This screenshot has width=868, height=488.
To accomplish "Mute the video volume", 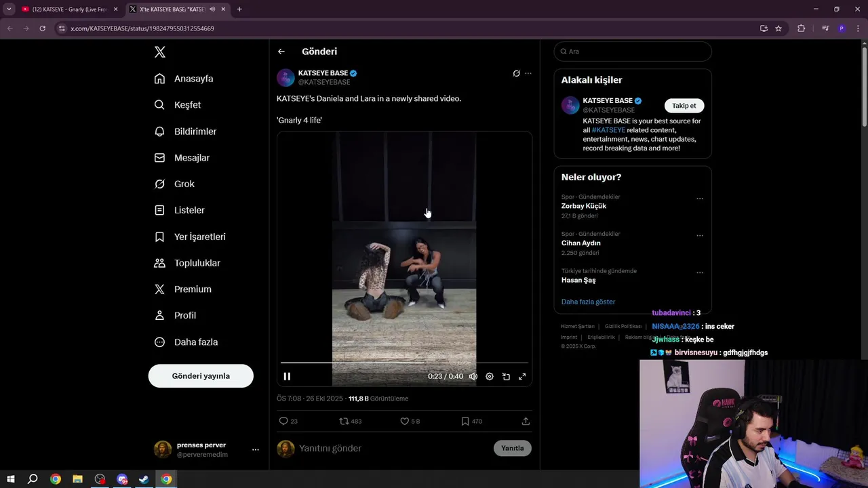I will 473,376.
